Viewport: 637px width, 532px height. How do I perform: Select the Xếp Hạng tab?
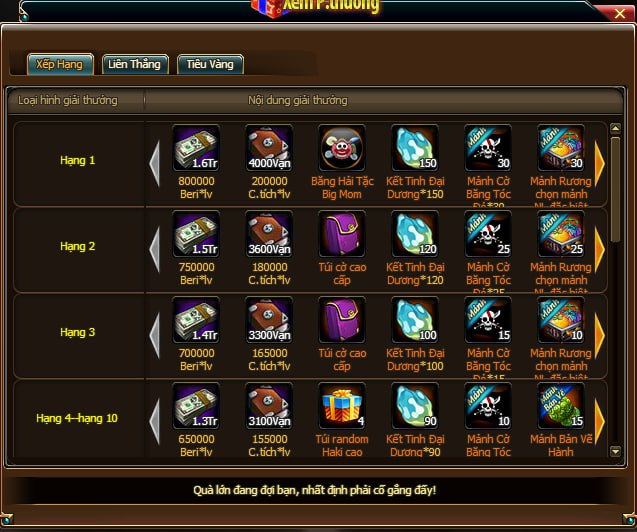click(60, 64)
